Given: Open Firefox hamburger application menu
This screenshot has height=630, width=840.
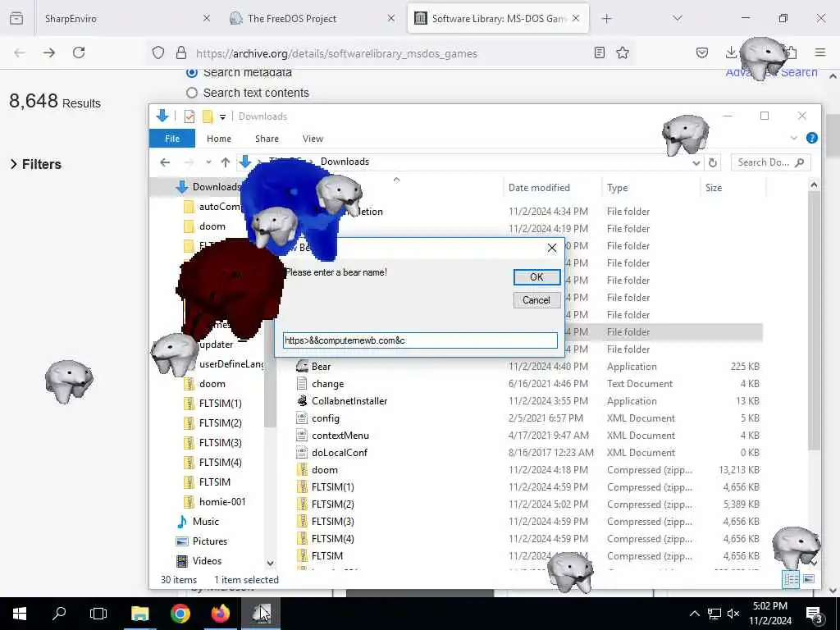Looking at the screenshot, I should (820, 52).
